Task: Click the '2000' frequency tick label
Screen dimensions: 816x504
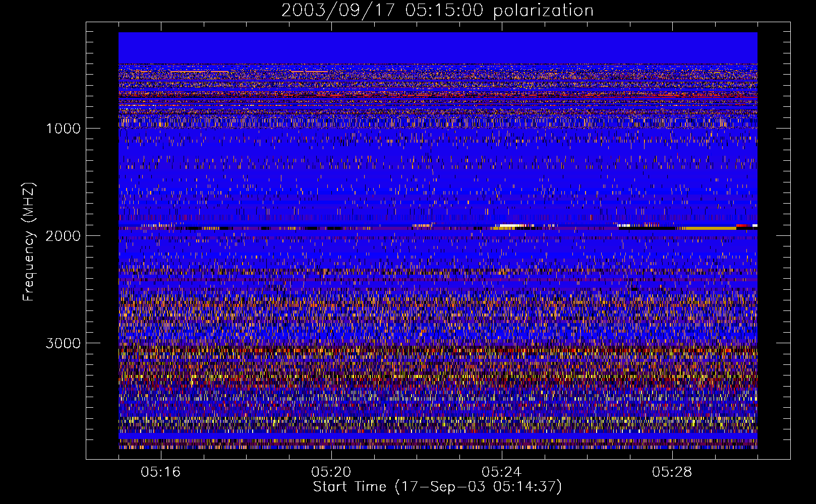Action: click(63, 236)
